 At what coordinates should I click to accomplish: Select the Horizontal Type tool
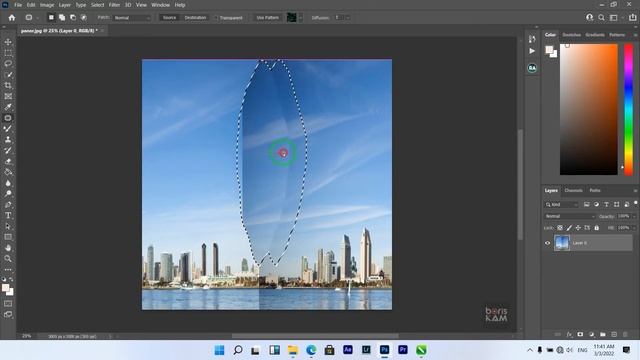pyautogui.click(x=8, y=215)
